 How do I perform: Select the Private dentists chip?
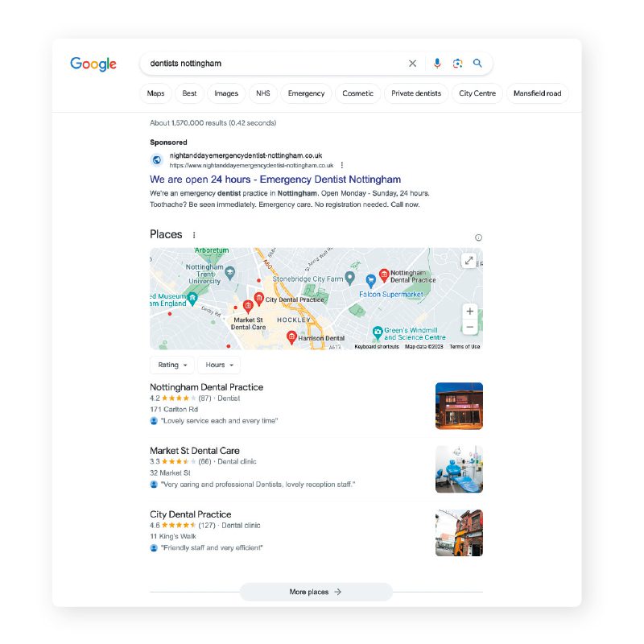(416, 93)
